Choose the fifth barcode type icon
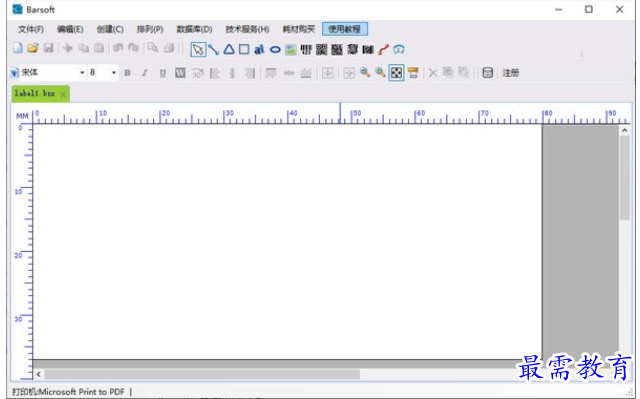The height and width of the screenshot is (399, 640). (368, 49)
